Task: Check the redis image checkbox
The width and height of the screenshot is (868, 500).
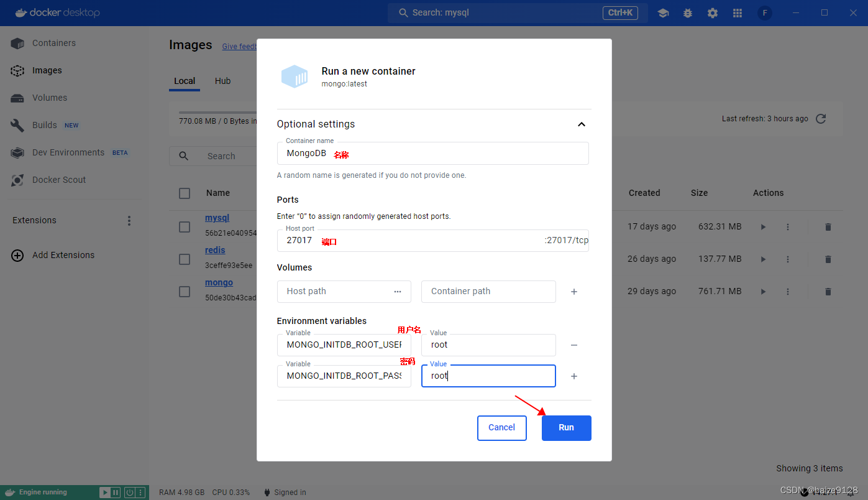Action: (185, 259)
